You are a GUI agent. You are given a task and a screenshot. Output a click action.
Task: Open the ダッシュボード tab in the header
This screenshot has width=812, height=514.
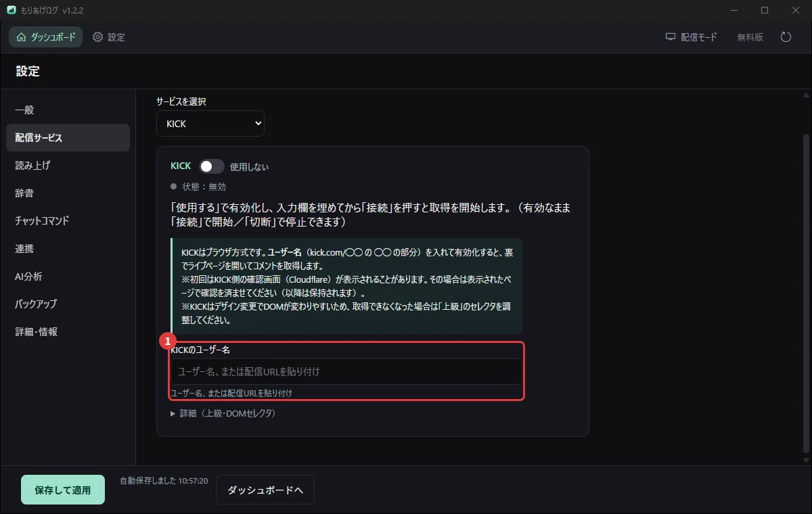[45, 37]
